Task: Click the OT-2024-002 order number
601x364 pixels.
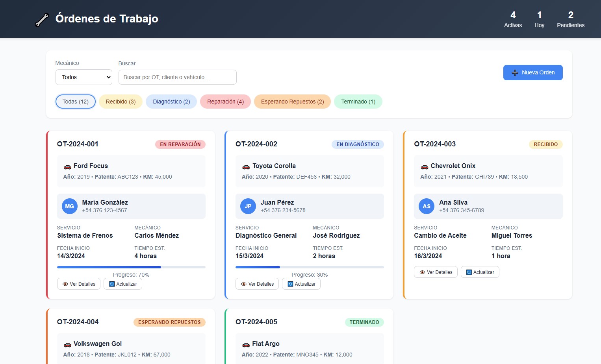Action: pos(256,144)
